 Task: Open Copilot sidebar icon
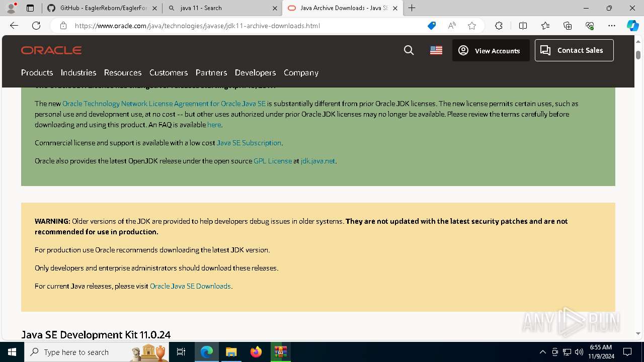[x=632, y=26]
